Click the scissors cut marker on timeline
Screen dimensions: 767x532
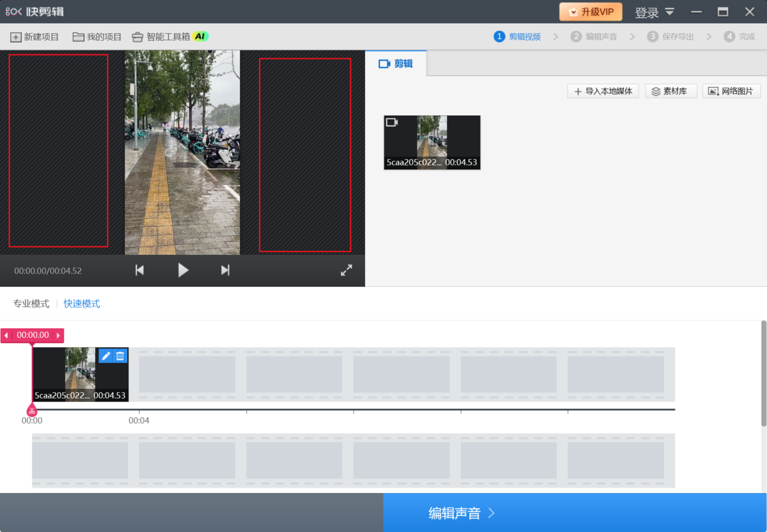tap(32, 410)
